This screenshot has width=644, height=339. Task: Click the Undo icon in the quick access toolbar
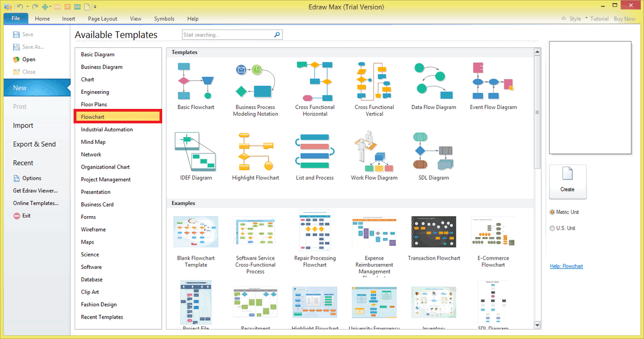[x=20, y=6]
